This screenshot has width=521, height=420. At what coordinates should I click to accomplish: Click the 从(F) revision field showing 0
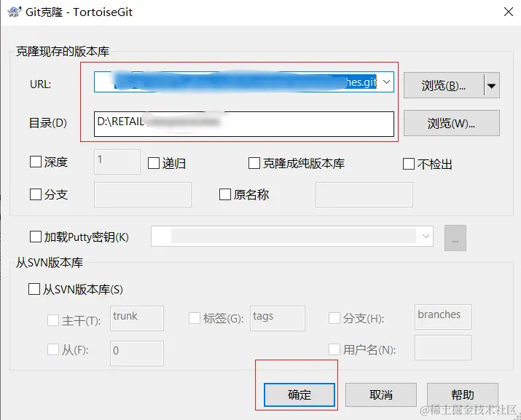pyautogui.click(x=137, y=353)
